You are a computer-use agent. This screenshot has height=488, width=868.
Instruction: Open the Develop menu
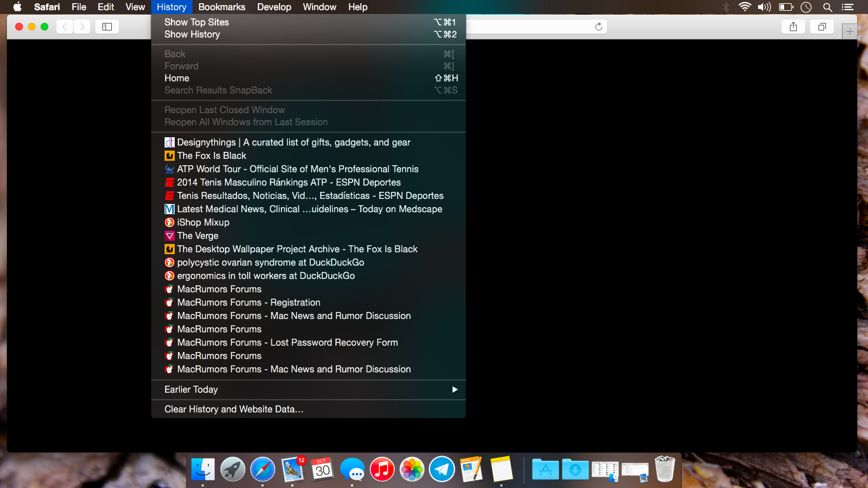click(x=274, y=7)
